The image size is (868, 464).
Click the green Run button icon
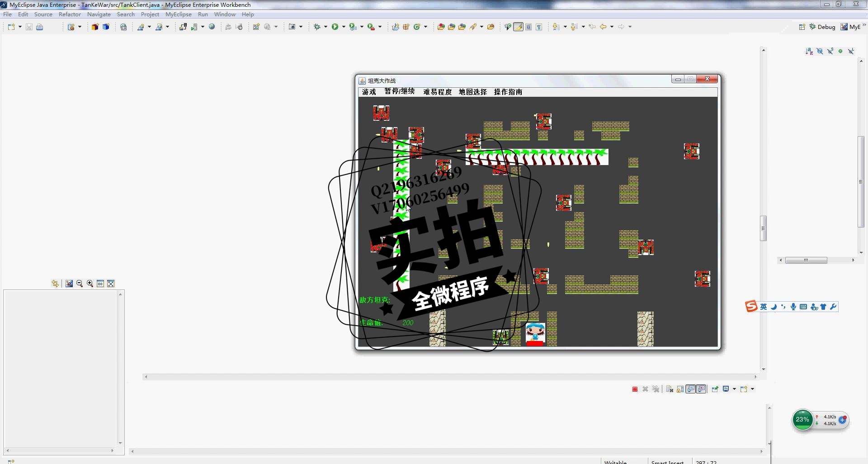click(x=335, y=27)
